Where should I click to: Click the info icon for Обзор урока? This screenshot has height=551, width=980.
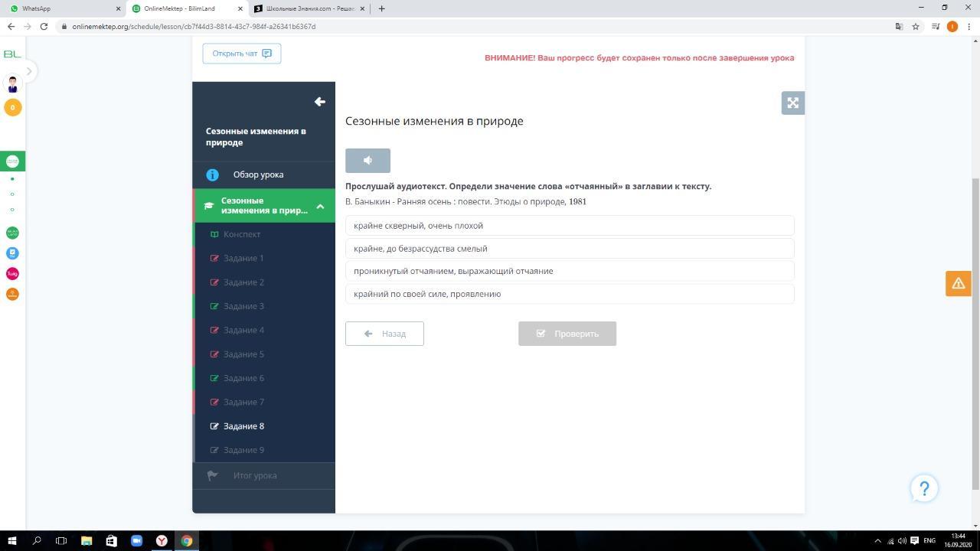point(212,174)
